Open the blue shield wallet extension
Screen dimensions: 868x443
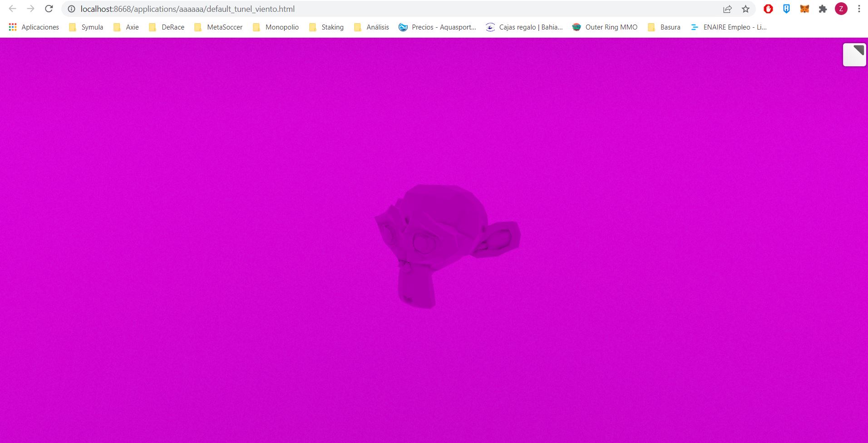click(x=786, y=9)
